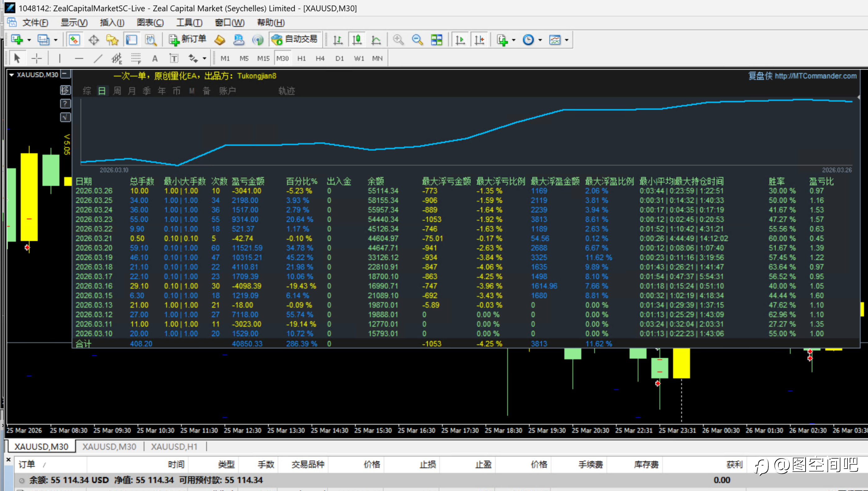The image size is (868, 491).
Task: Select the zoom in magnifier icon
Action: pyautogui.click(x=398, y=40)
